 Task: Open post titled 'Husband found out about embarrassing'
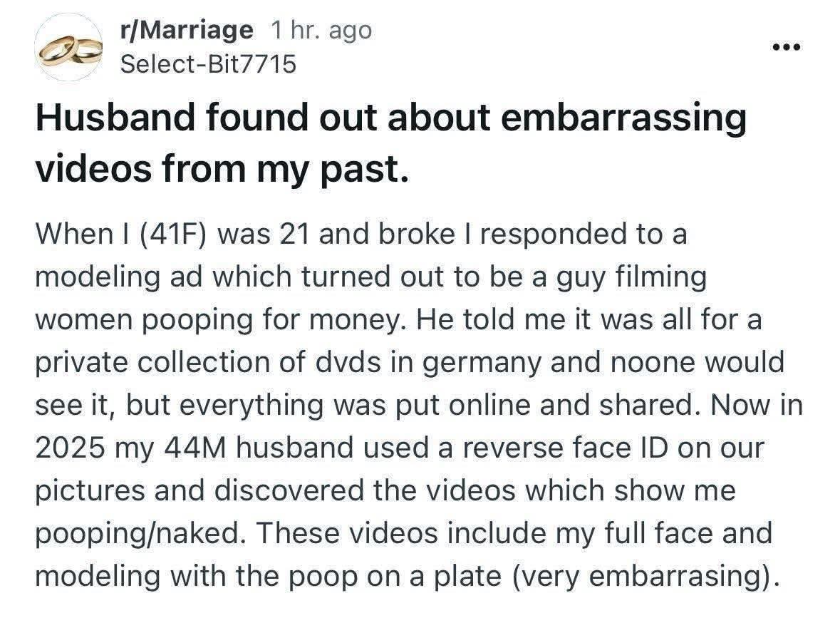click(x=390, y=118)
